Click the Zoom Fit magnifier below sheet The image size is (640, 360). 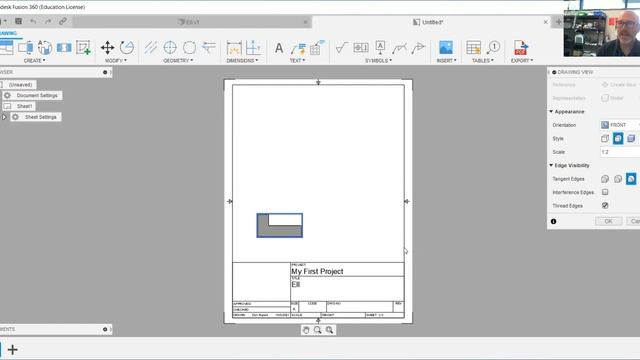[x=329, y=330]
